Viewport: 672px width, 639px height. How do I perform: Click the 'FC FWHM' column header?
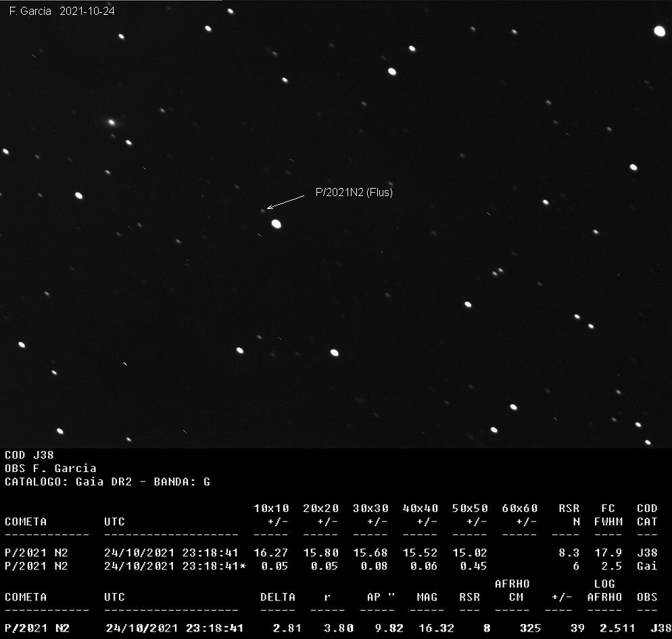click(x=608, y=515)
